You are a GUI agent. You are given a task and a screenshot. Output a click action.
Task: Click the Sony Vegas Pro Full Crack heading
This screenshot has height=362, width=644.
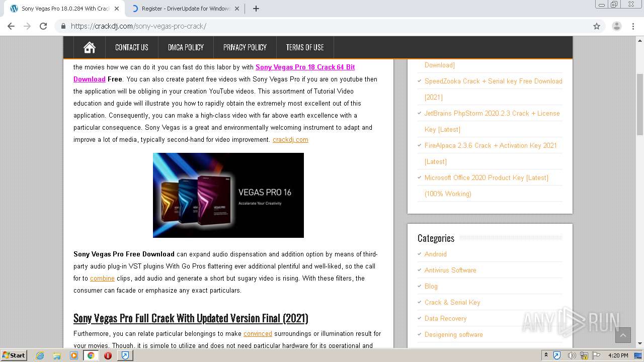191,318
